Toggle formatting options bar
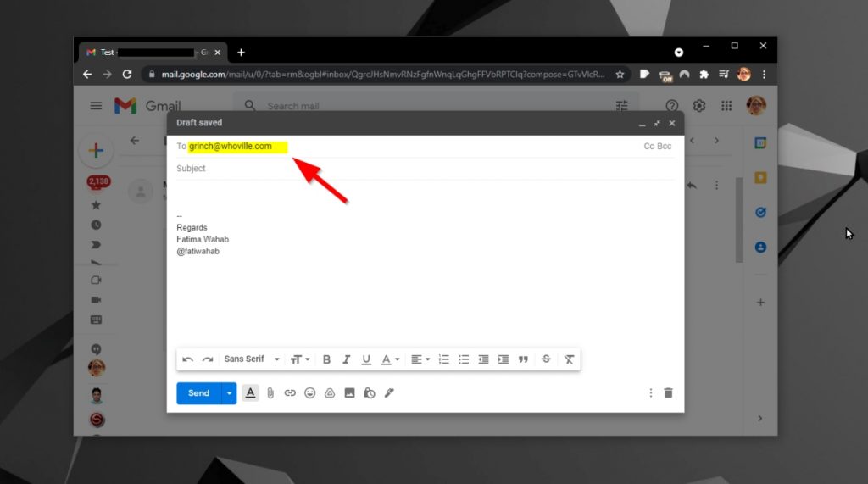 [x=250, y=393]
